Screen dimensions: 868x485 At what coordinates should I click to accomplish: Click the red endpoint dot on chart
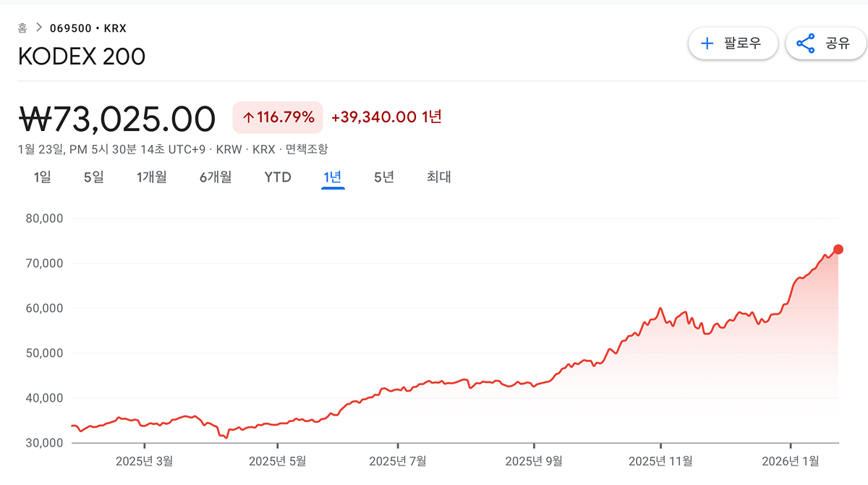[838, 250]
